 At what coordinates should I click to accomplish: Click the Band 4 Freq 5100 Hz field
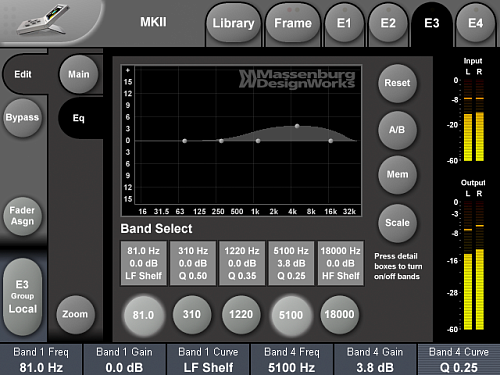[292, 360]
